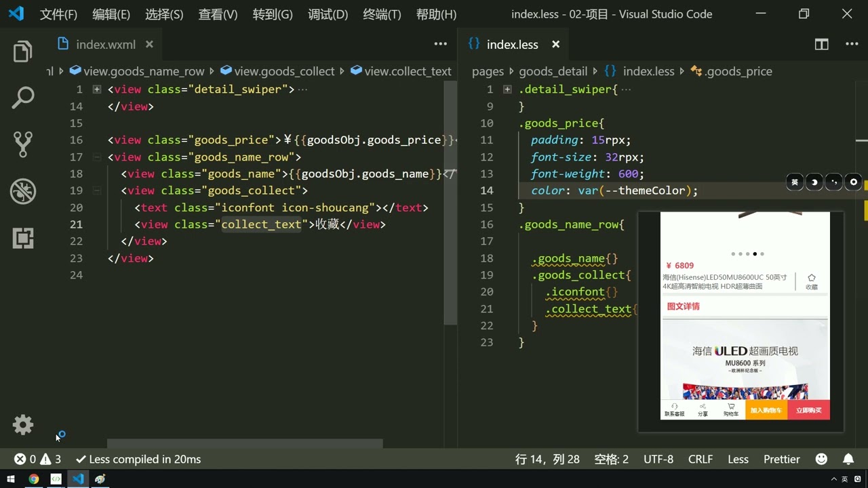Close the index.less tab
This screenshot has height=488, width=868.
tap(555, 45)
